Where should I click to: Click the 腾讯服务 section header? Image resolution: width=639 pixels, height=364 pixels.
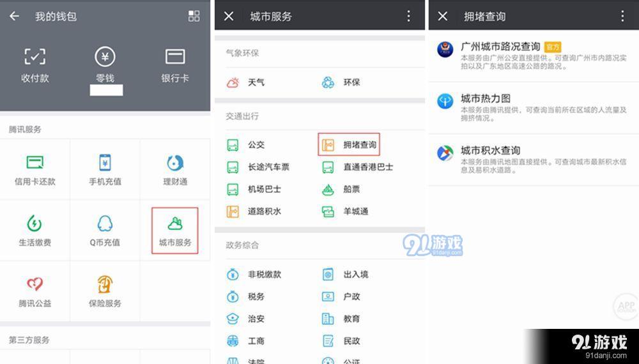point(26,130)
